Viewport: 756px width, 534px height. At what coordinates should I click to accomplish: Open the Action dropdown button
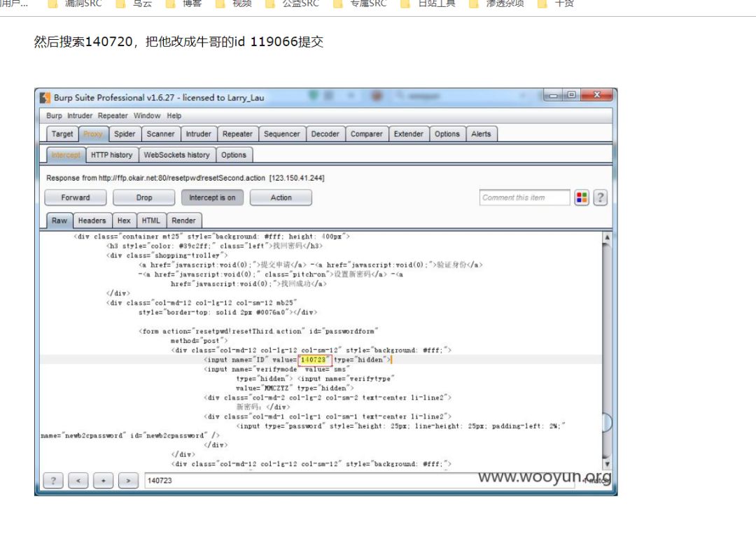point(281,197)
